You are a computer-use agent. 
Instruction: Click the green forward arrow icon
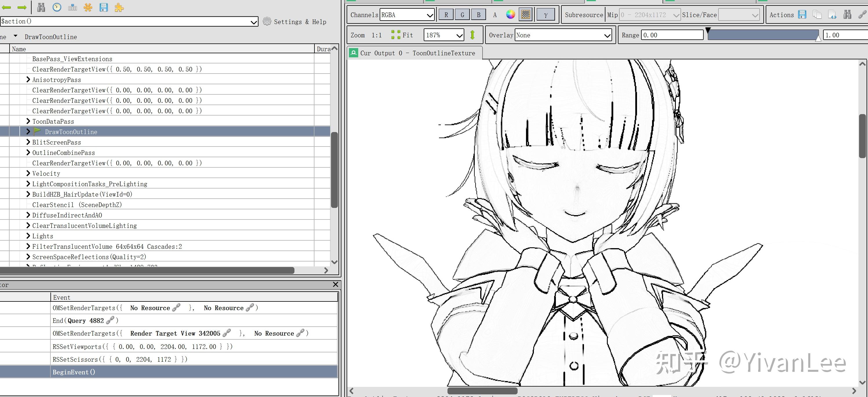[22, 7]
